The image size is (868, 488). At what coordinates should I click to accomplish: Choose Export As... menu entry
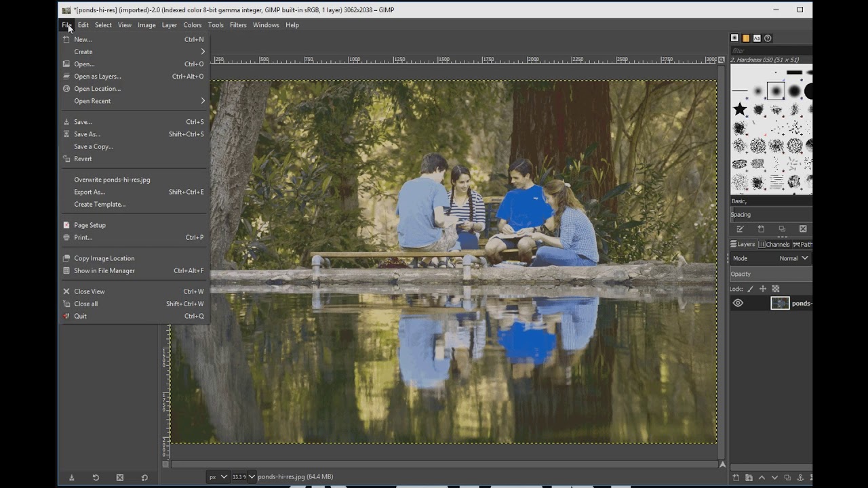[x=134, y=192]
